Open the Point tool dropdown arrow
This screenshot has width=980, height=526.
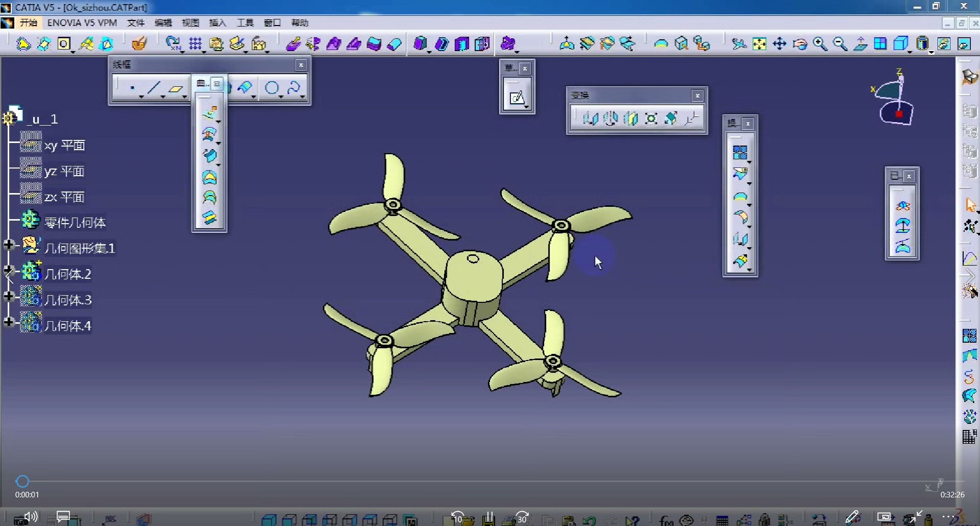(x=141, y=96)
